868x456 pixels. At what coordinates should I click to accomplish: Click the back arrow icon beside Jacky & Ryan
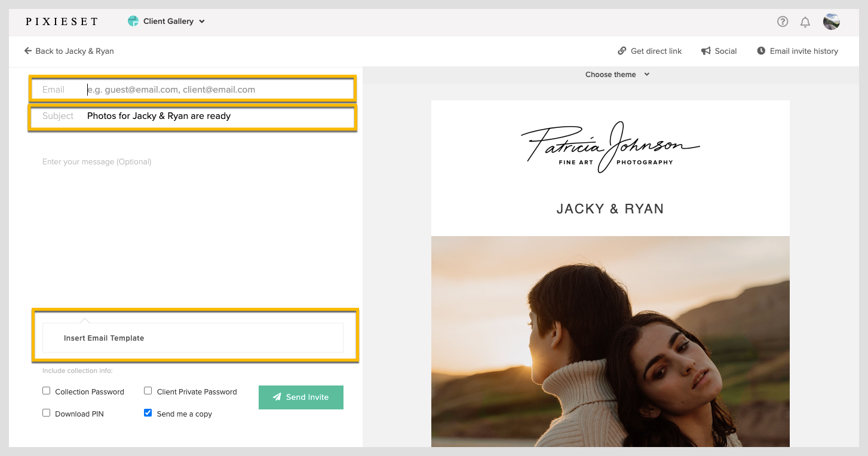tap(27, 51)
